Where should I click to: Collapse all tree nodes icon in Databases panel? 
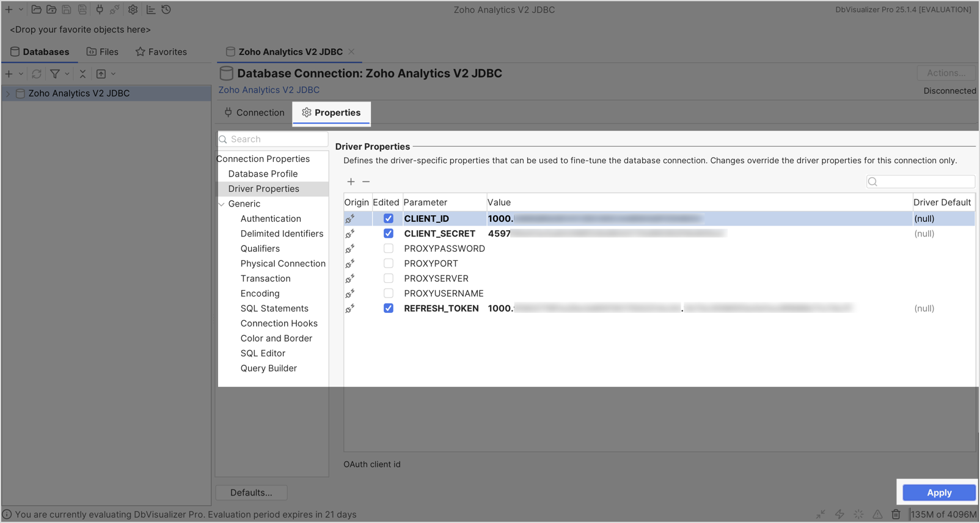click(x=83, y=74)
